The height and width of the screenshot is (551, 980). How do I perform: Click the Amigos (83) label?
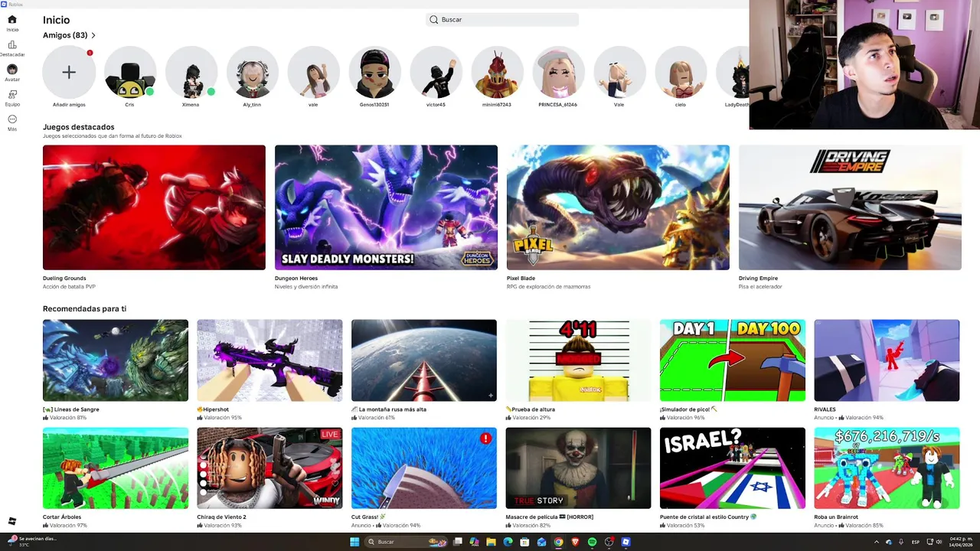[65, 35]
